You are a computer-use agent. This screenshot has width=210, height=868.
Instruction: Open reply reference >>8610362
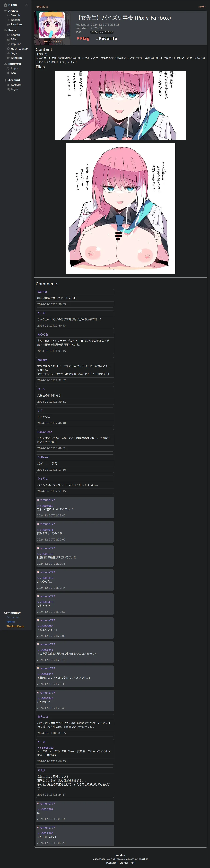(x=45, y=809)
